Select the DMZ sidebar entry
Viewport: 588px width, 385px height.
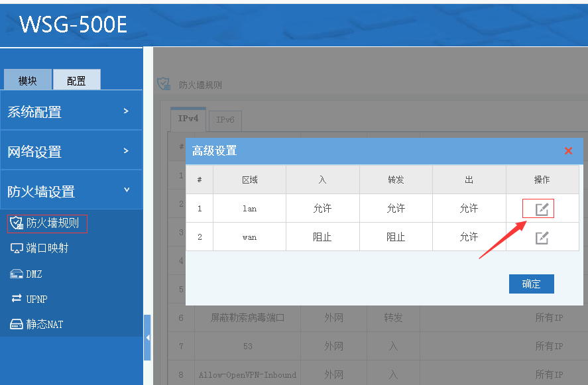click(34, 274)
